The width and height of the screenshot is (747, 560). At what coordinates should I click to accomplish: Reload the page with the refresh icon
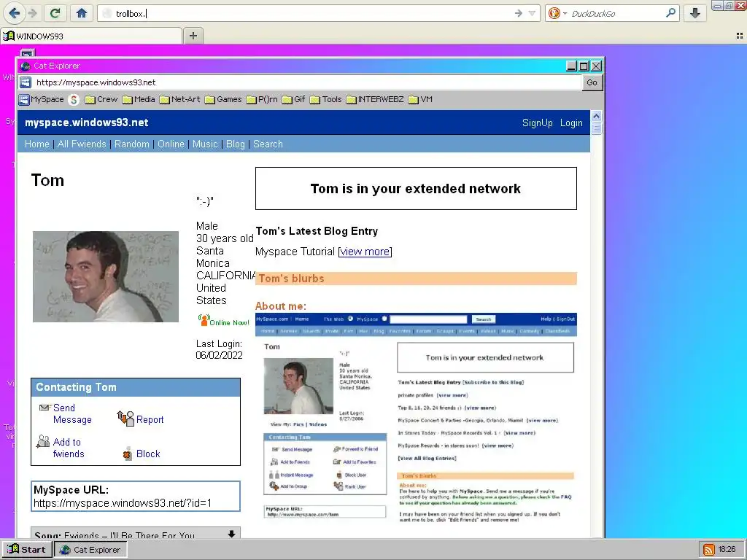coord(55,13)
